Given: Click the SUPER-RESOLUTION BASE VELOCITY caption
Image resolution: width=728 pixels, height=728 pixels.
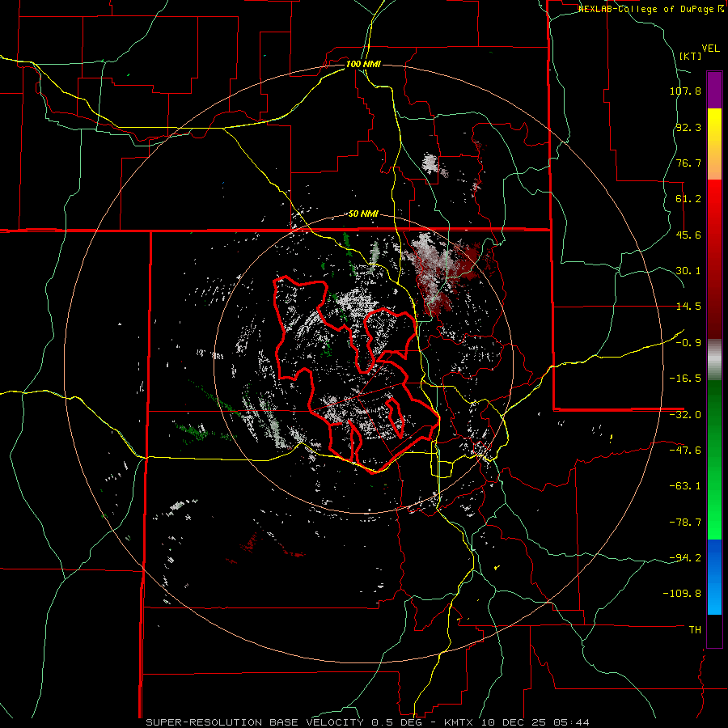Looking at the screenshot, I should coord(255,722).
